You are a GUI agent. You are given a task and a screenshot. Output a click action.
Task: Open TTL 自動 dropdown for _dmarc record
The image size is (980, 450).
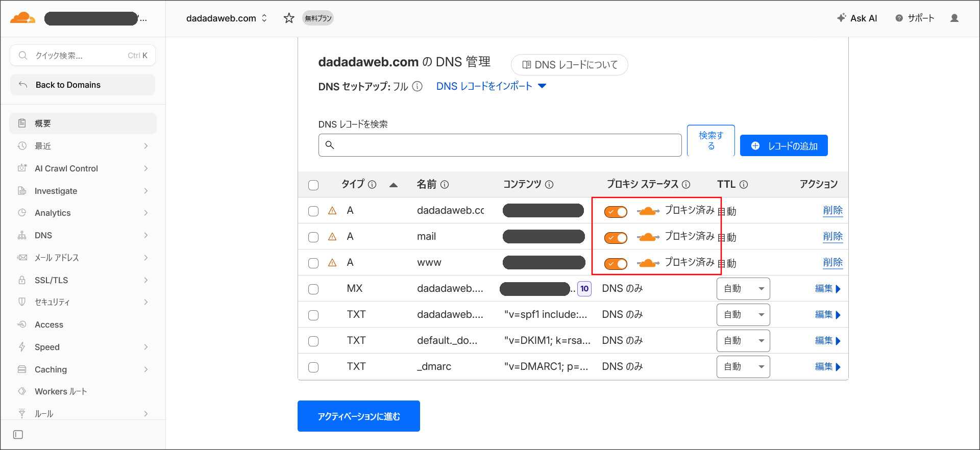coord(743,367)
